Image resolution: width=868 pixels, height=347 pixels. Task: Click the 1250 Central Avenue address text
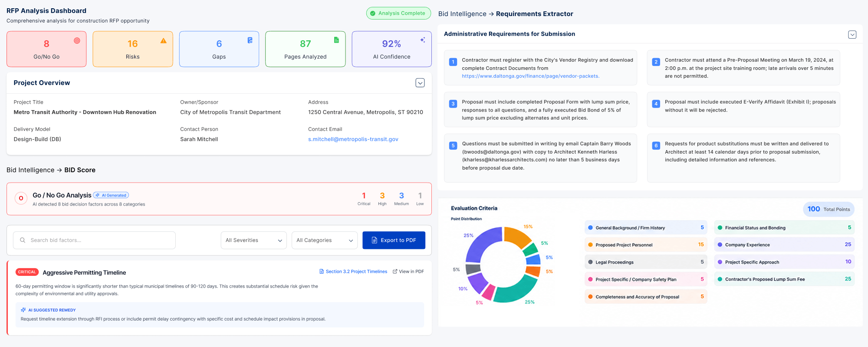pyautogui.click(x=365, y=112)
